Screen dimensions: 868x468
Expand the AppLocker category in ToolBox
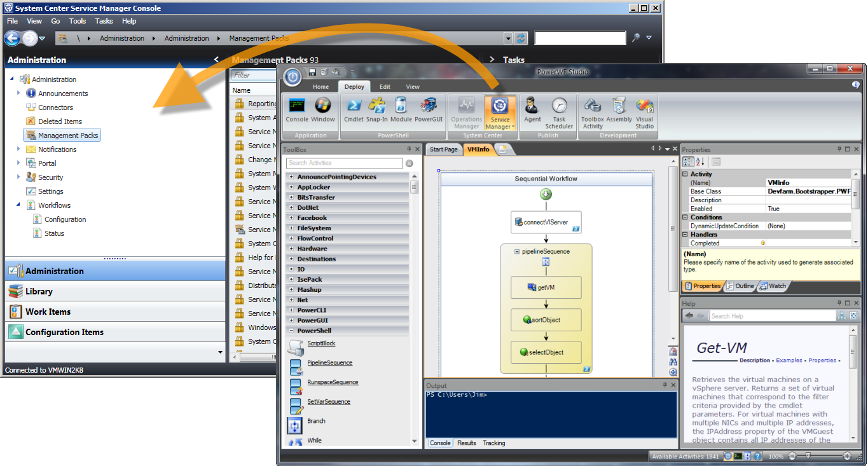[x=291, y=188]
